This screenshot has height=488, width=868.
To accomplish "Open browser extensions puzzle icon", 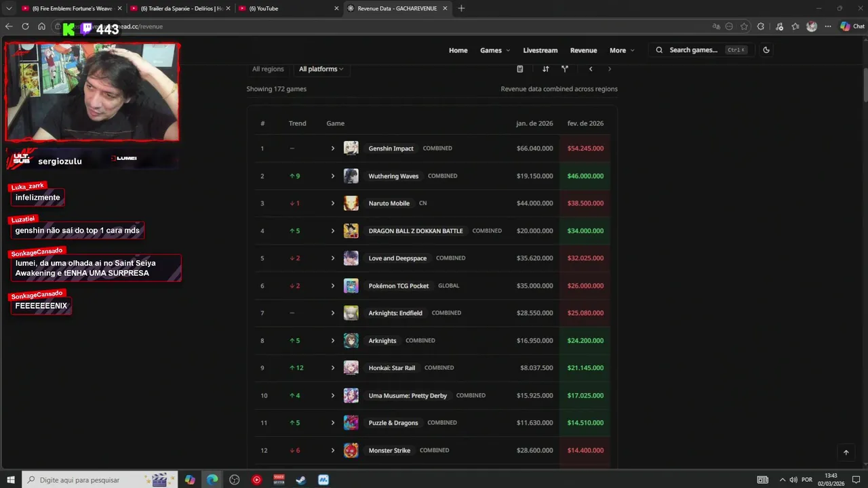I will (761, 26).
